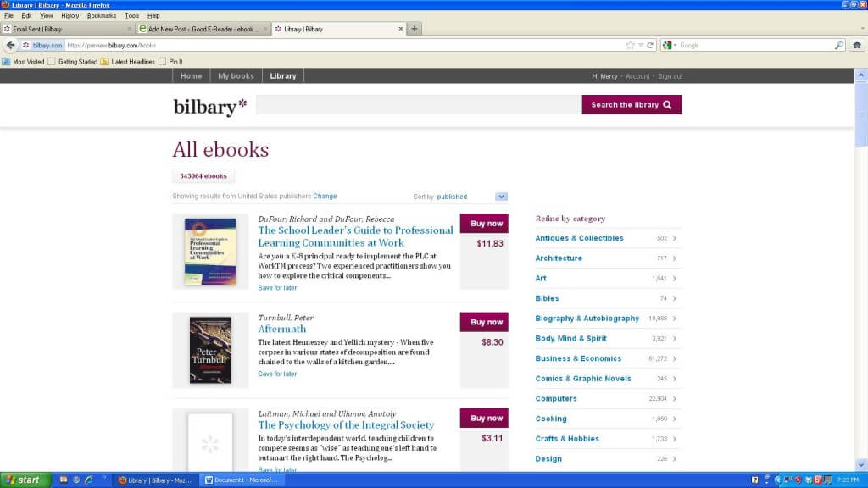The height and width of the screenshot is (488, 868).
Task: Click the page scrollbar up arrow
Action: point(861,75)
